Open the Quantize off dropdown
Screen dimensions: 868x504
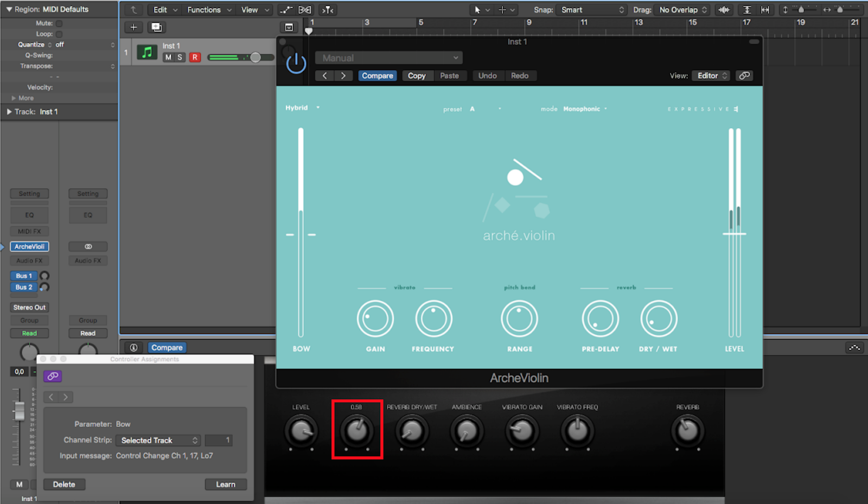[x=85, y=44]
